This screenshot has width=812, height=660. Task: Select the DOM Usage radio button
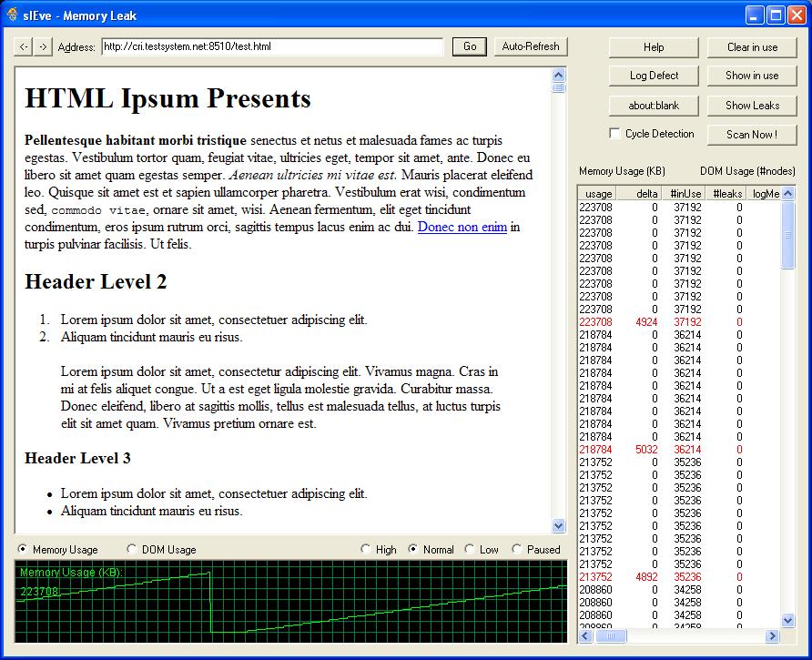pyautogui.click(x=132, y=550)
